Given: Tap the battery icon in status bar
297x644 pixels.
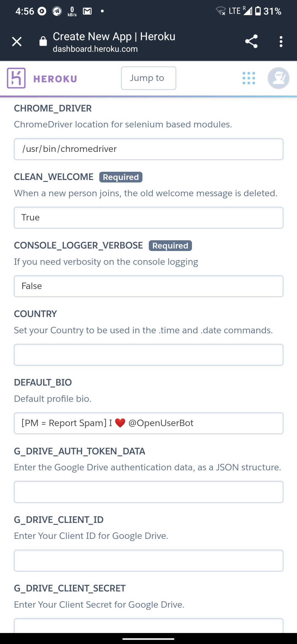Looking at the screenshot, I should pyautogui.click(x=258, y=11).
